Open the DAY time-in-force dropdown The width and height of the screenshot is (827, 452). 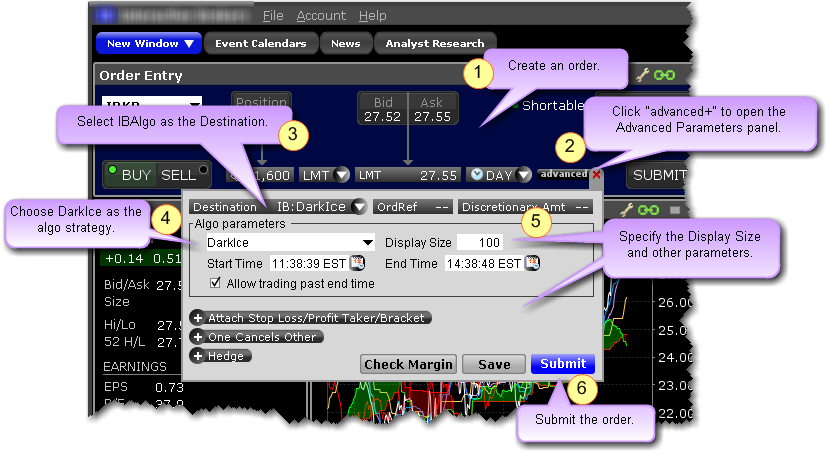(x=498, y=175)
